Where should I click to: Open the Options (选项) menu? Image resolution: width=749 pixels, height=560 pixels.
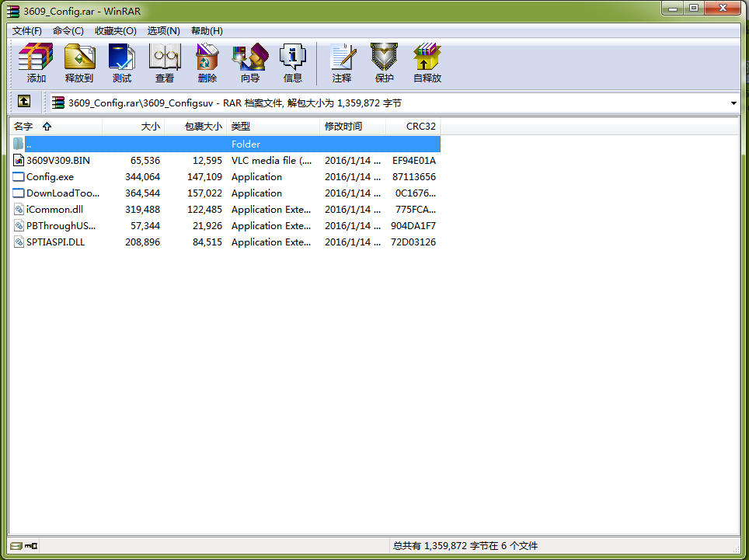tap(163, 31)
